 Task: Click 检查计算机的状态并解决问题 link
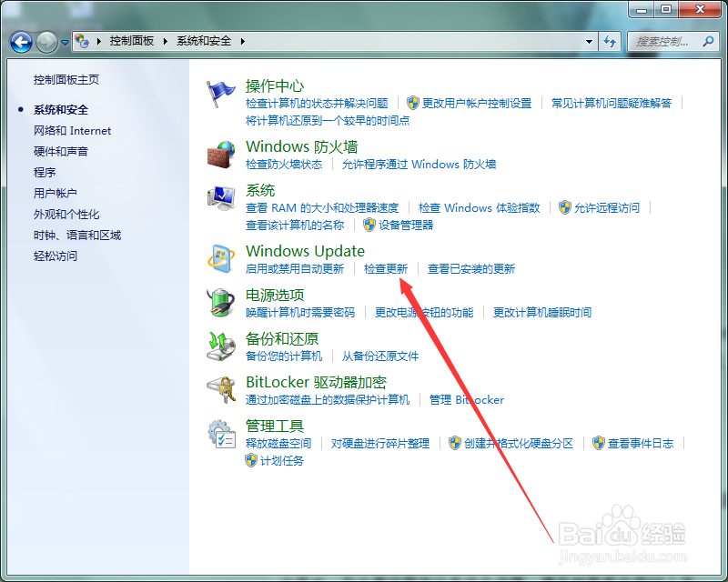(x=317, y=104)
